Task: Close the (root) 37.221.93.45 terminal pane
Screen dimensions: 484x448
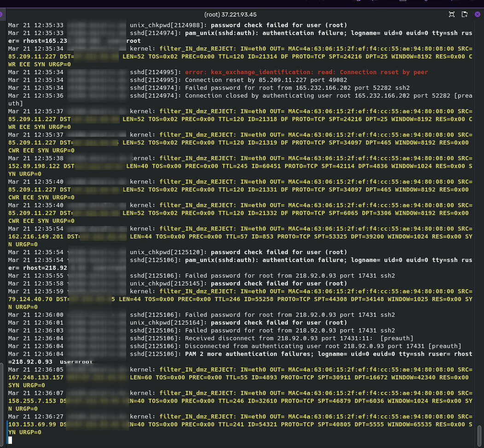Action: pyautogui.click(x=478, y=14)
